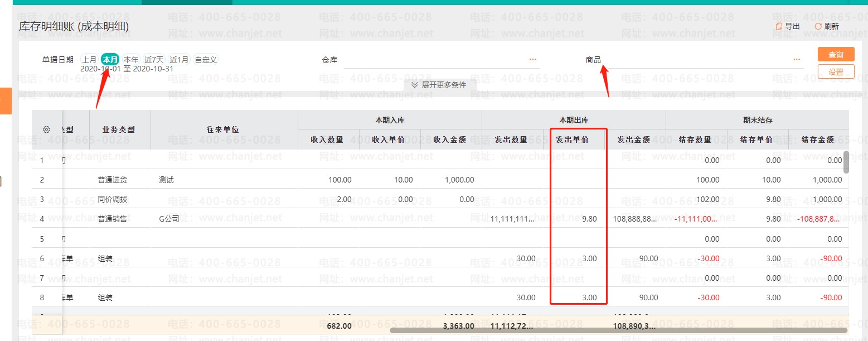Choose the 近7天 date filter
Image resolution: width=868 pixels, height=341 pixels.
(154, 60)
